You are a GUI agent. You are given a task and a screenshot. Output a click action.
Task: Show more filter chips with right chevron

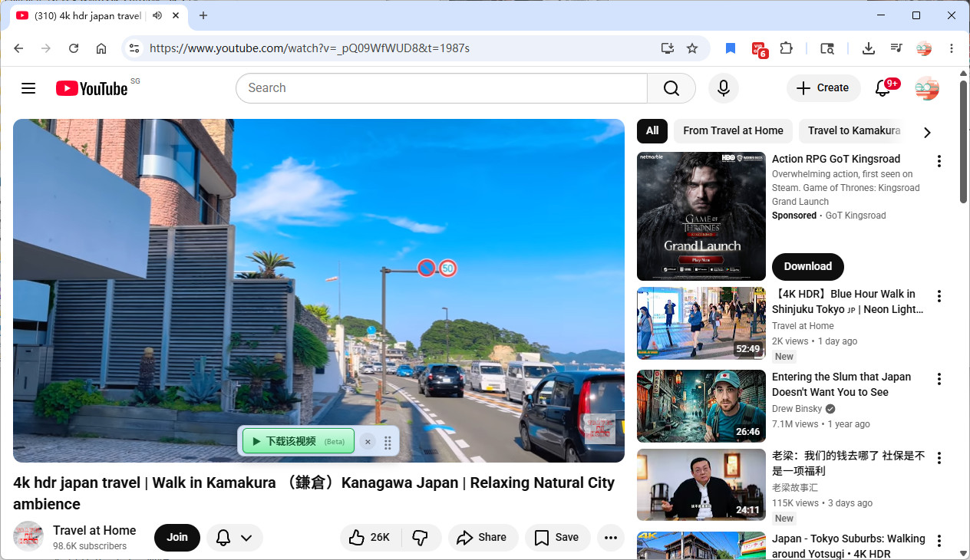(927, 132)
